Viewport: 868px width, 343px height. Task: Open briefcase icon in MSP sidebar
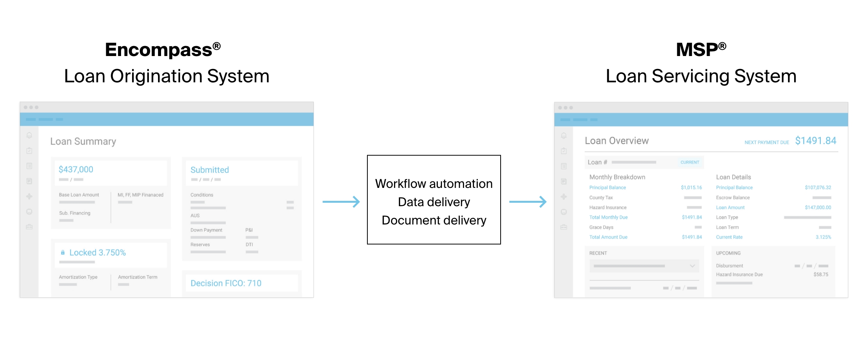(x=564, y=227)
